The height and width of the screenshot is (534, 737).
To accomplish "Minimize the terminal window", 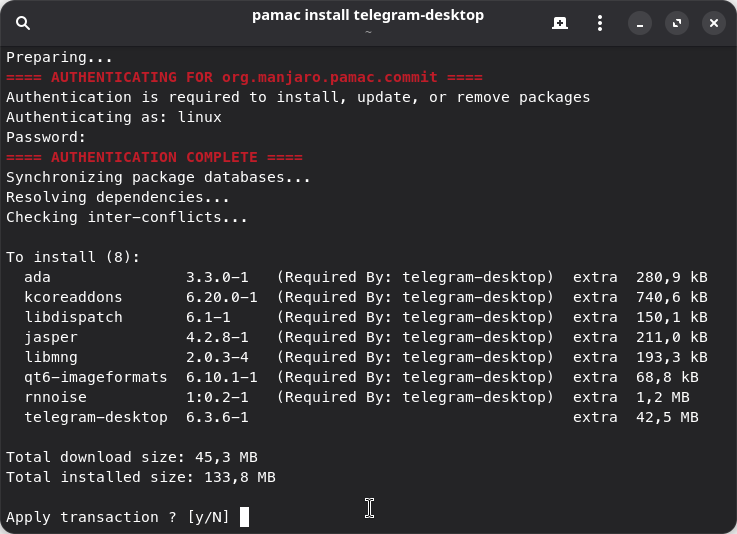I will (640, 23).
